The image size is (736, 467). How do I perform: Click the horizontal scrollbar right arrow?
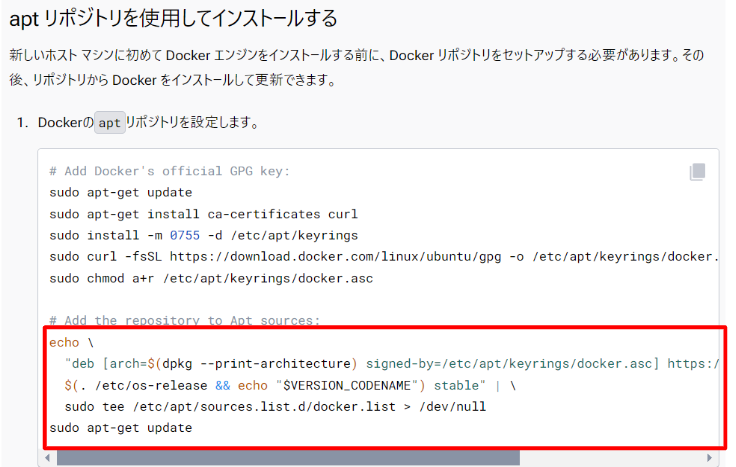709,458
